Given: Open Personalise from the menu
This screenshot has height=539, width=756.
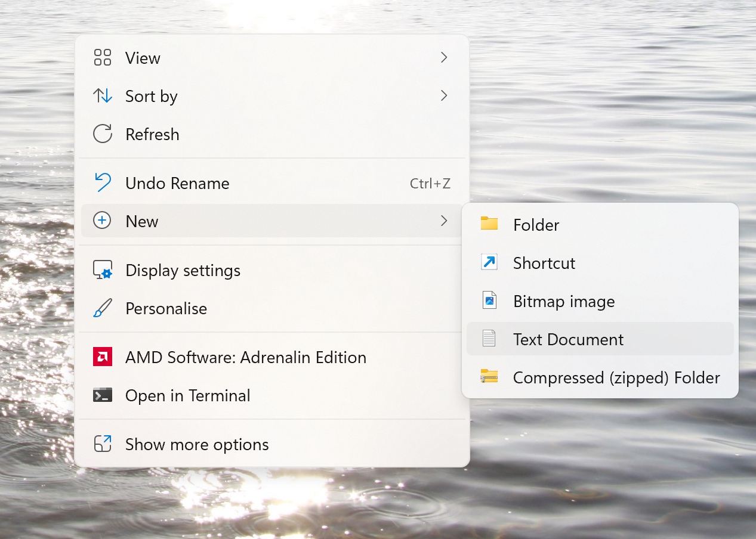Looking at the screenshot, I should coord(272,308).
